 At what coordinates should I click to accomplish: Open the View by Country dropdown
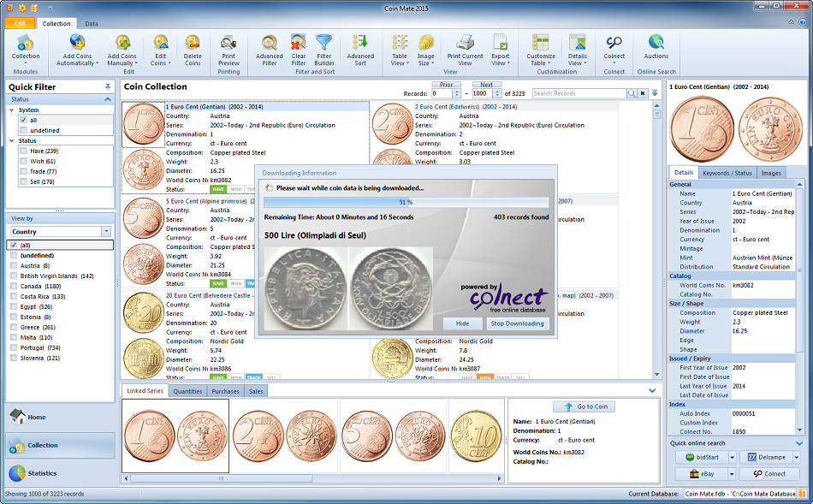pos(106,232)
